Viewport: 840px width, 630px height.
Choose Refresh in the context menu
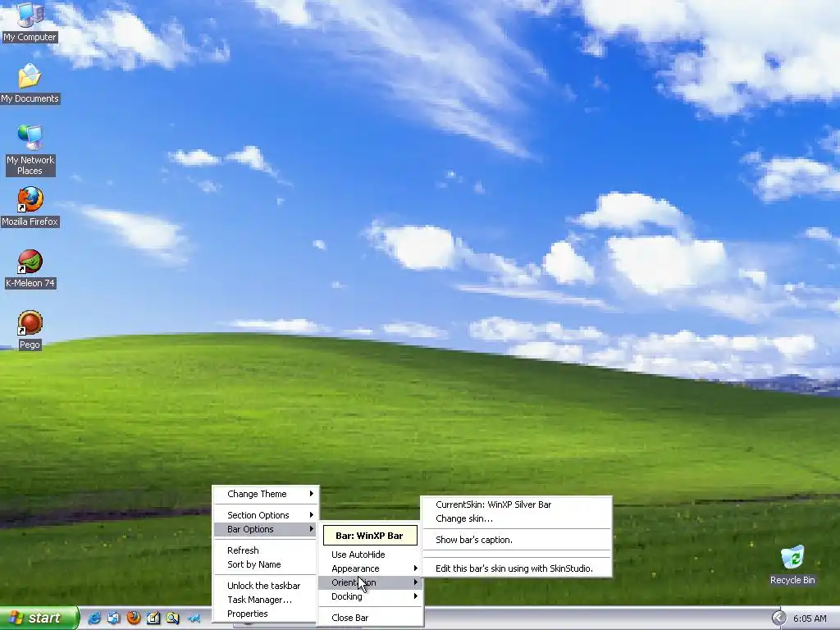pos(267,550)
